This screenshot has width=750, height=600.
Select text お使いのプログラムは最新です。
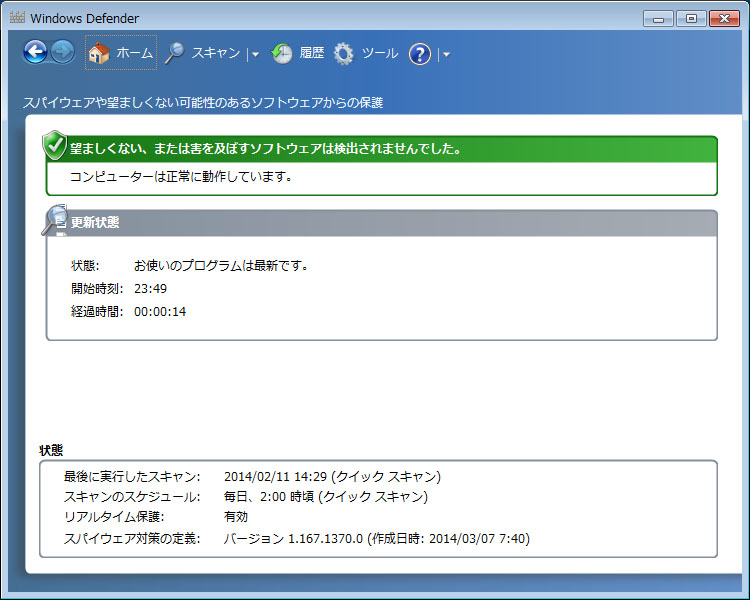(221, 265)
